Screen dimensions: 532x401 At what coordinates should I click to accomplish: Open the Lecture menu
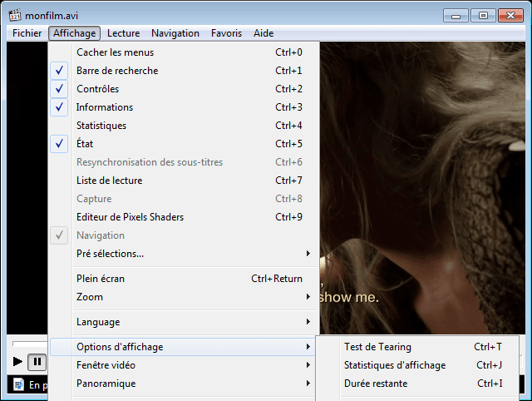(123, 33)
